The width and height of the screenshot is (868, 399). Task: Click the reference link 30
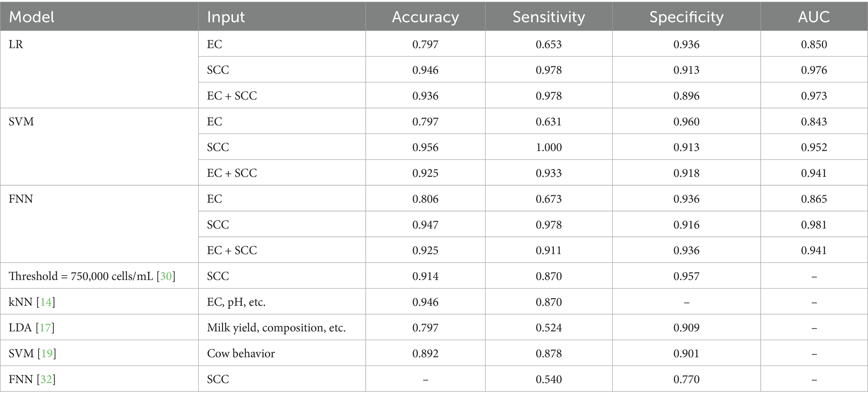click(x=166, y=276)
